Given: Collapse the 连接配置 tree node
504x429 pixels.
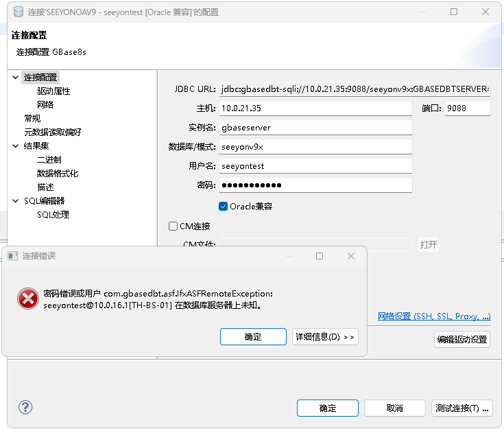Looking at the screenshot, I should coord(15,78).
